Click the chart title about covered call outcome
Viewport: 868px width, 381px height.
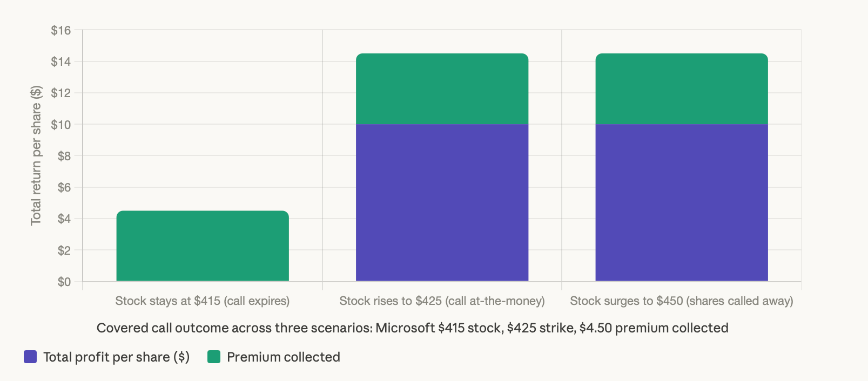pyautogui.click(x=413, y=328)
